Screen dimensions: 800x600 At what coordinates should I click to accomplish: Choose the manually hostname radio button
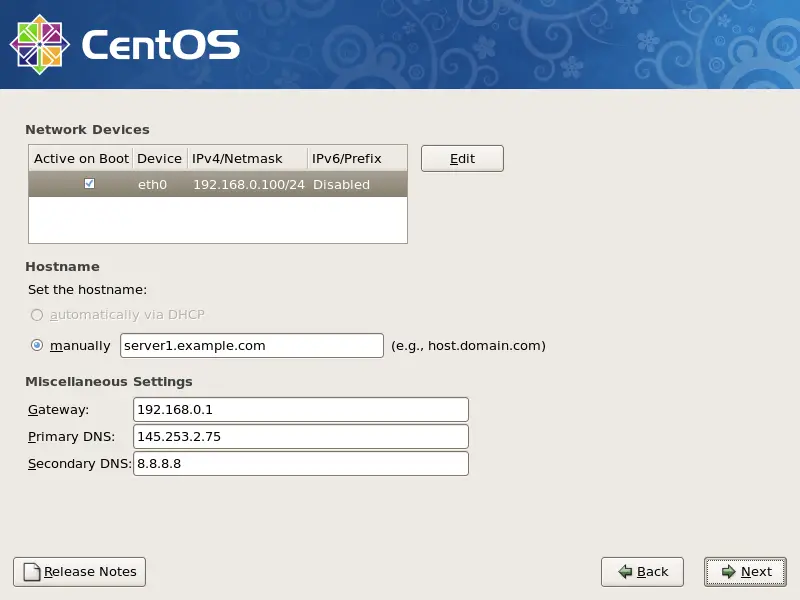[x=37, y=346]
